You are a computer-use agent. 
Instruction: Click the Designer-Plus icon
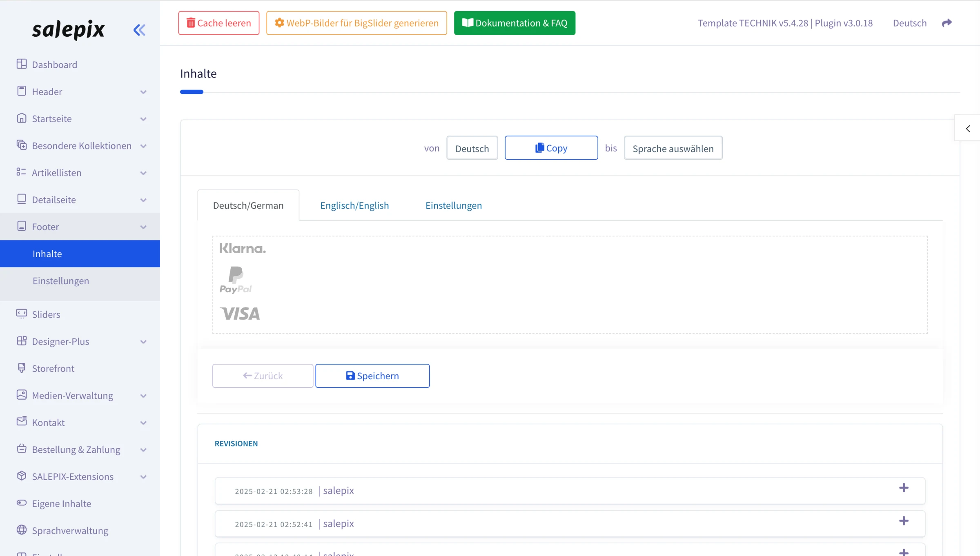click(22, 341)
